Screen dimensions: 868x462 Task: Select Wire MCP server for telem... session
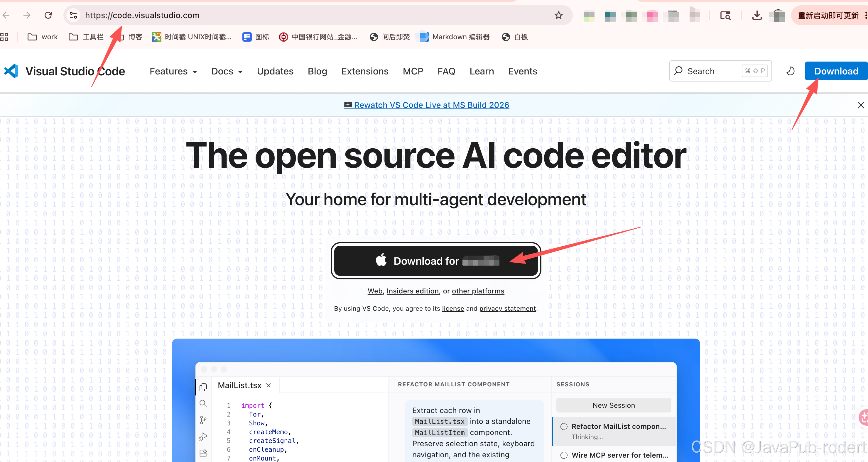pyautogui.click(x=614, y=455)
